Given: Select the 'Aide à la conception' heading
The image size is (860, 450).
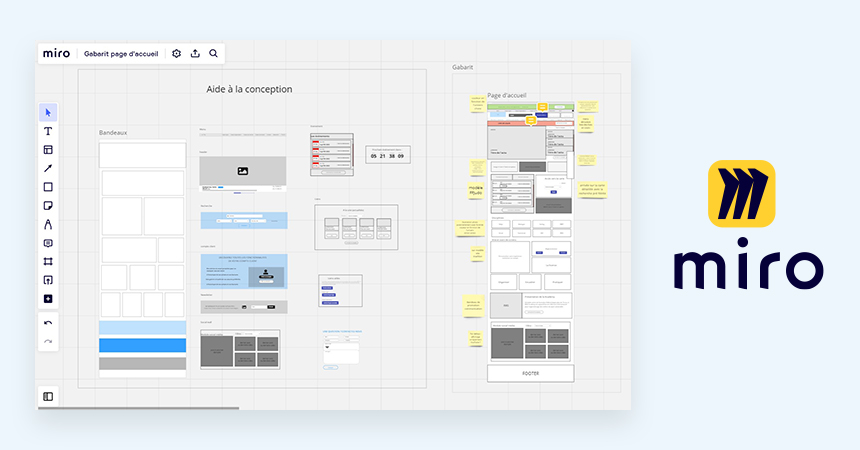Looking at the screenshot, I should (x=249, y=89).
